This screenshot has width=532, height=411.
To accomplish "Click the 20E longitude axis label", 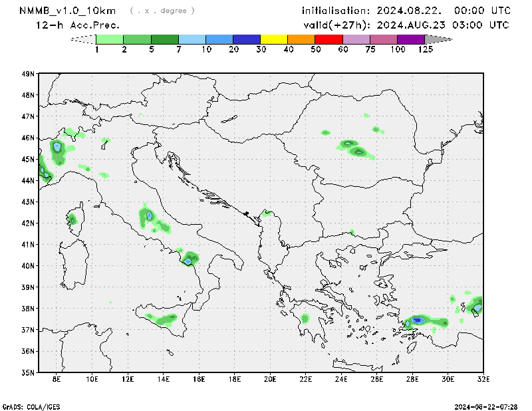I will tap(270, 380).
